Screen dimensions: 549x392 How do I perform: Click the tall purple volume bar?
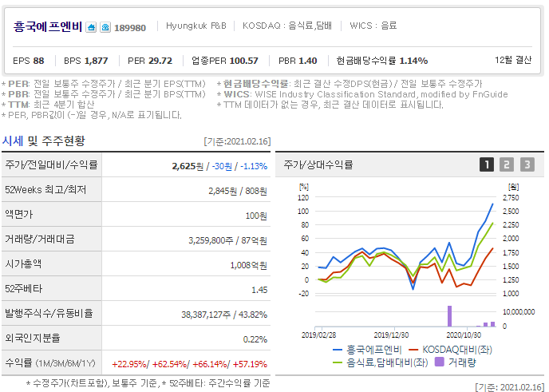[x=449, y=316]
